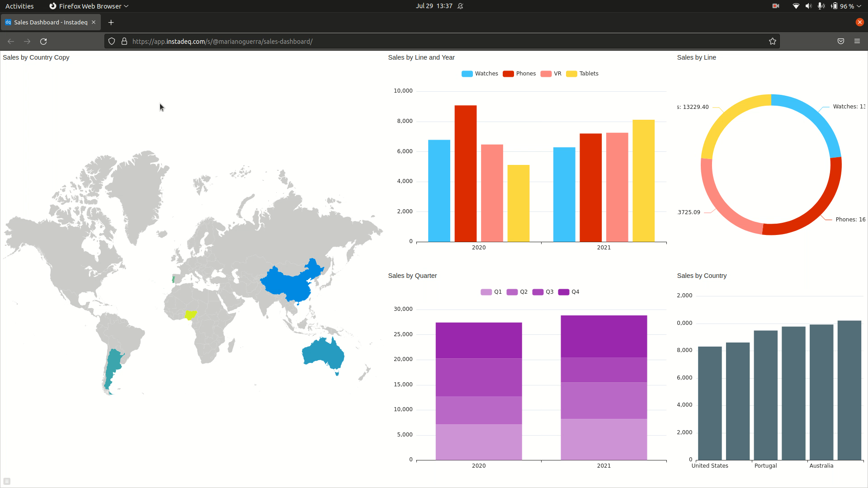Open the Firefox Web Browser app menu

(89, 6)
